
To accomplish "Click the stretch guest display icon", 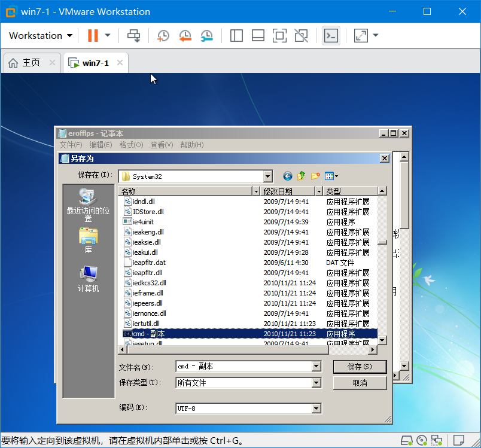I will tap(361, 35).
